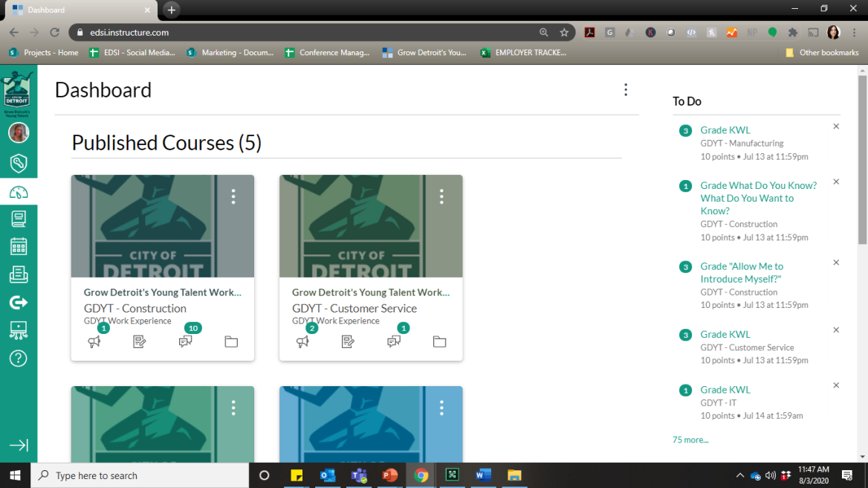Click the GDYT - Customer Service card image
The height and width of the screenshot is (488, 868).
(371, 226)
